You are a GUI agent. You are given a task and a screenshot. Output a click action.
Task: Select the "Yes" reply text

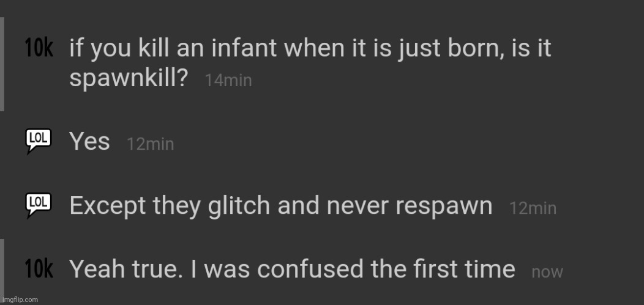coord(89,142)
